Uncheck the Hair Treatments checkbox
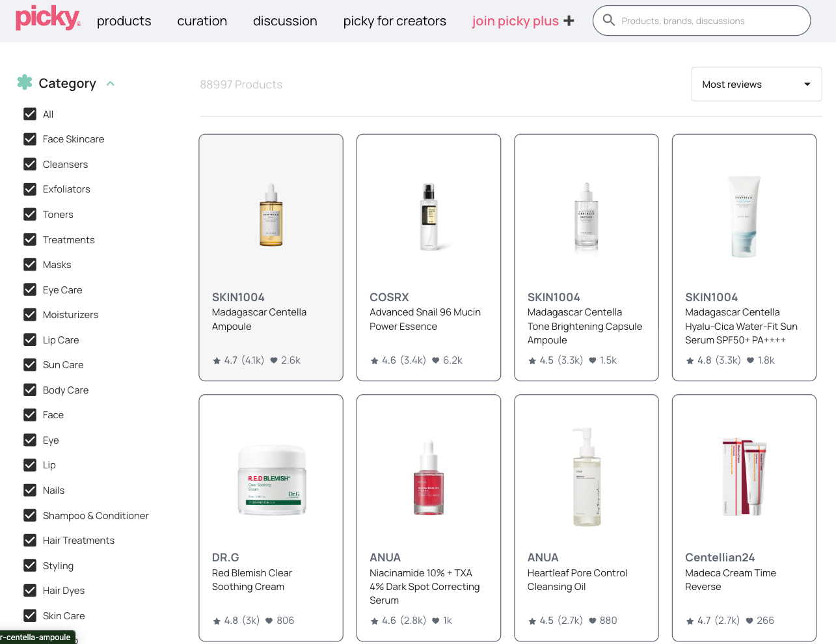836x644 pixels. click(30, 540)
